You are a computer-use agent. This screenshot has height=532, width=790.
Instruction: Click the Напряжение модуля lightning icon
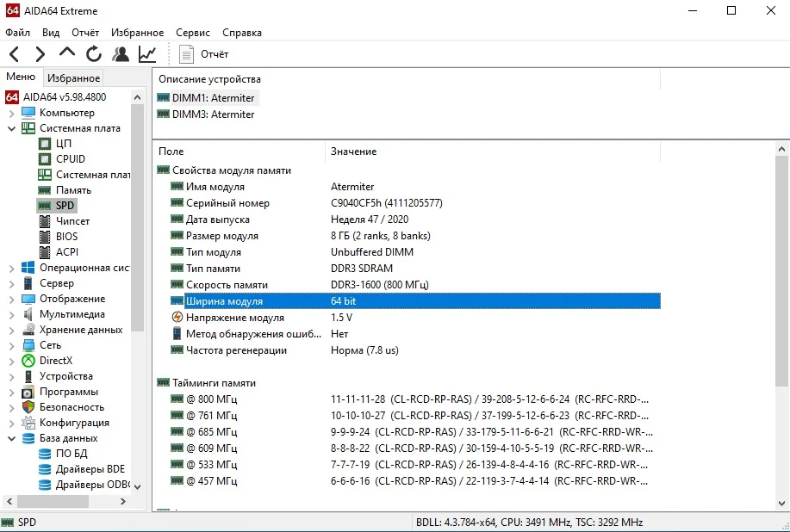pyautogui.click(x=177, y=317)
